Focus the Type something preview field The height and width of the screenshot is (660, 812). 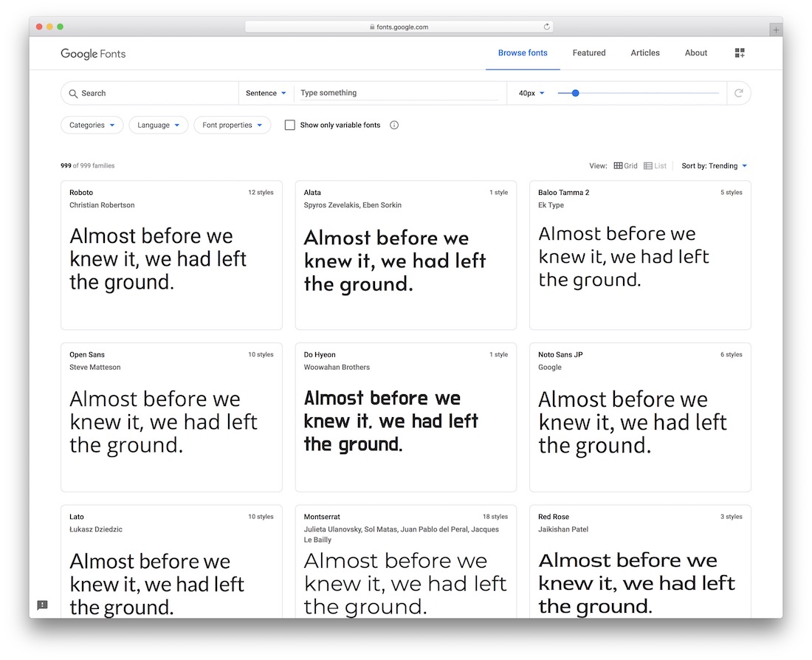pos(399,93)
